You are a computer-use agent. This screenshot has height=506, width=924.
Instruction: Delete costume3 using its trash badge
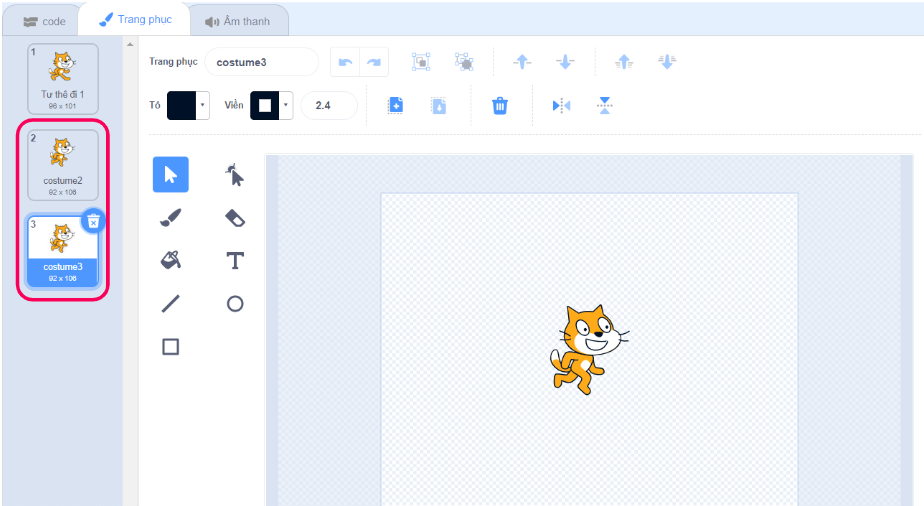[93, 221]
